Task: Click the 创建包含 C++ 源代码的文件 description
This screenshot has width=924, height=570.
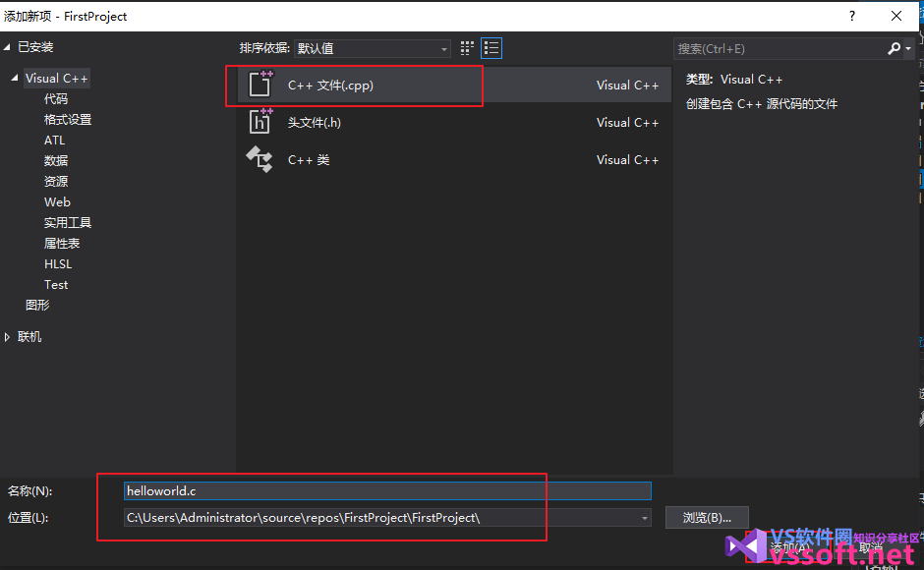Action: 762,104
